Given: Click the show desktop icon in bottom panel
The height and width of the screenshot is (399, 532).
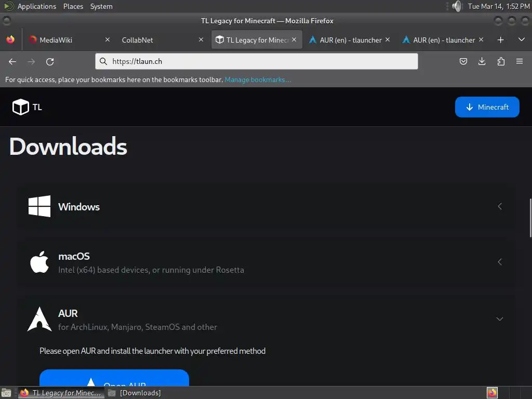Looking at the screenshot, I should [6, 393].
